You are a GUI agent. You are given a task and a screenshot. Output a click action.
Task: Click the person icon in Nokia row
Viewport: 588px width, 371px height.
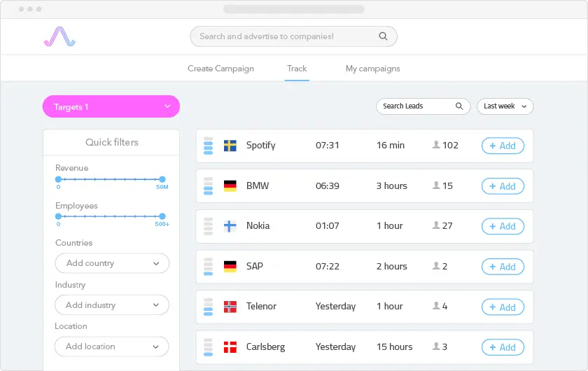click(435, 225)
